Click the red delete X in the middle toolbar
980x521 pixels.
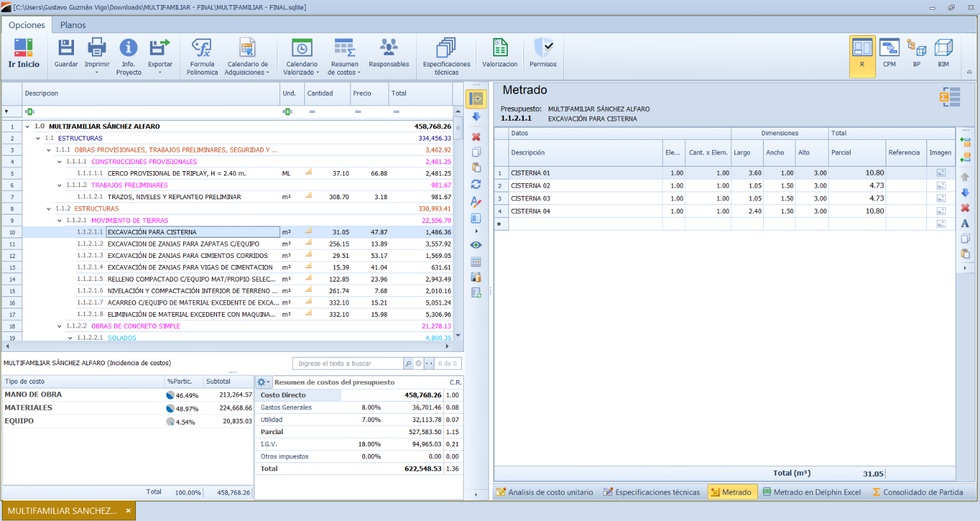[476, 137]
